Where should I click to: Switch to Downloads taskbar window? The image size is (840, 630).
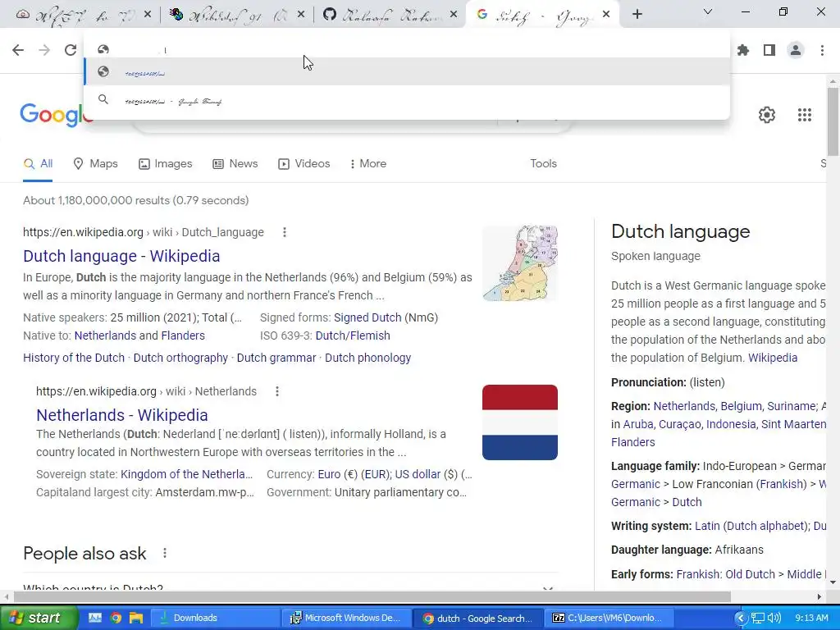214,618
